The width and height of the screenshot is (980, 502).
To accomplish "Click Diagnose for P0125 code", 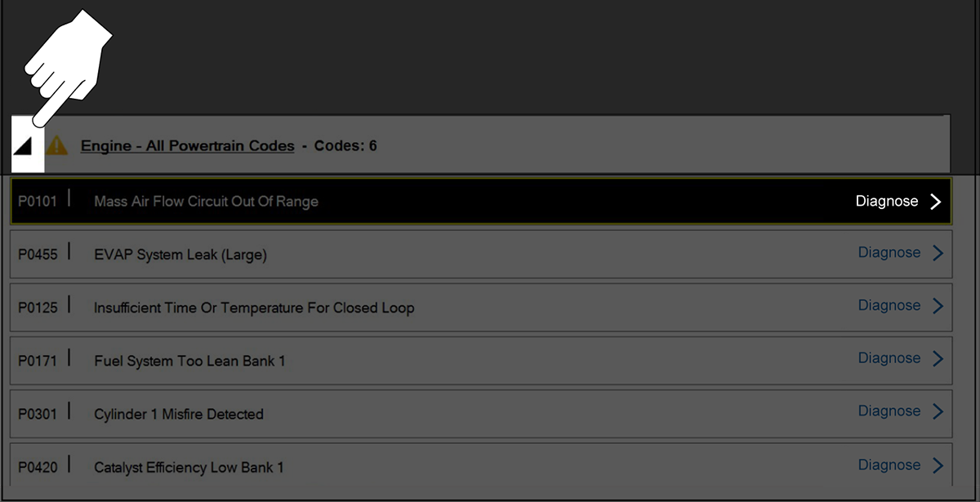I will [889, 305].
